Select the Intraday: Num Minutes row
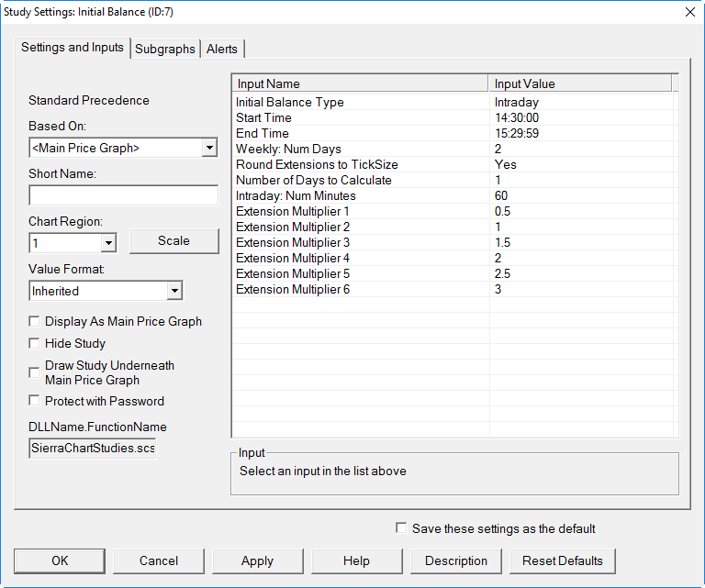 [x=453, y=196]
